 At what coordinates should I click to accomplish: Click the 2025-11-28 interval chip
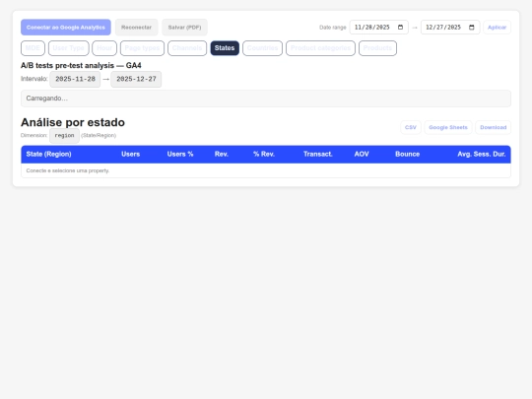tap(75, 79)
